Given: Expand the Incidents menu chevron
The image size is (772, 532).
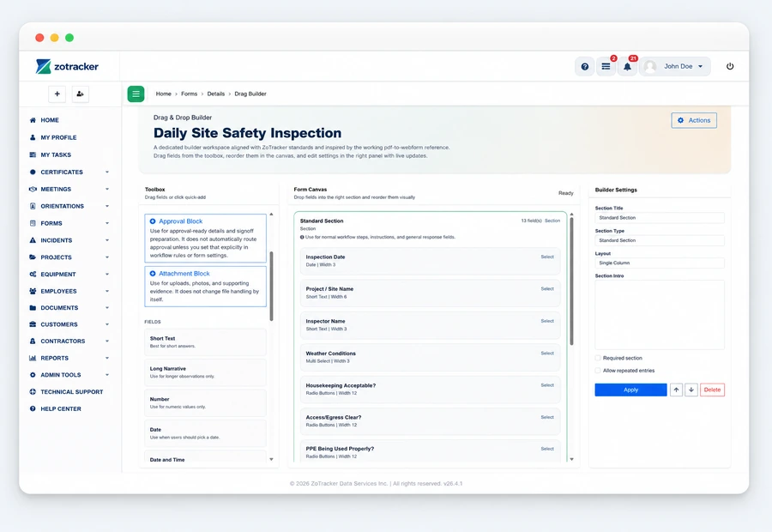Looking at the screenshot, I should pos(107,240).
